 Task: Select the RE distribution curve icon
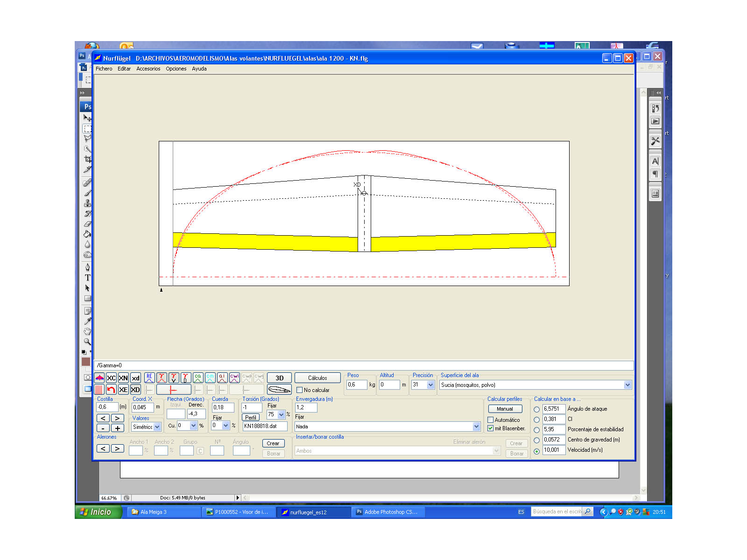click(149, 378)
